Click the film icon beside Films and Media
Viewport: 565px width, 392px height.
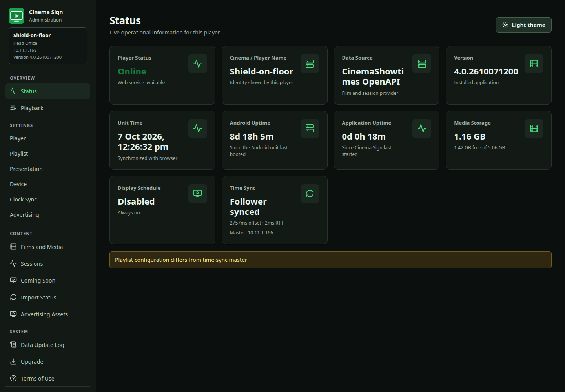click(13, 247)
